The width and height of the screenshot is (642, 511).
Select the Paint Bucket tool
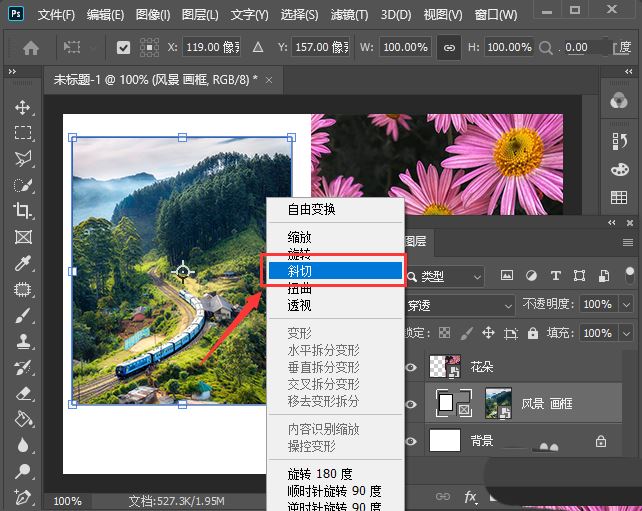point(23,420)
